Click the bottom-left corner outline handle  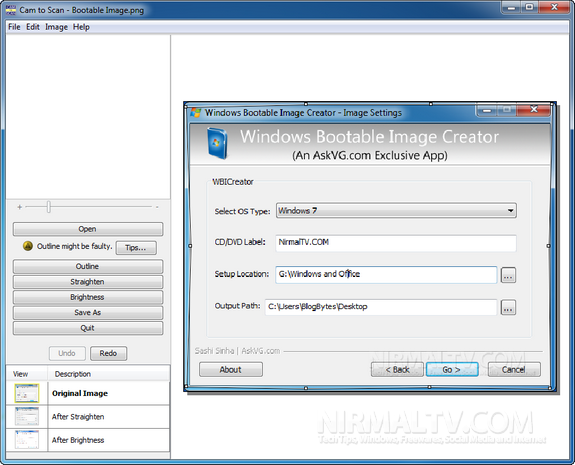(x=186, y=387)
